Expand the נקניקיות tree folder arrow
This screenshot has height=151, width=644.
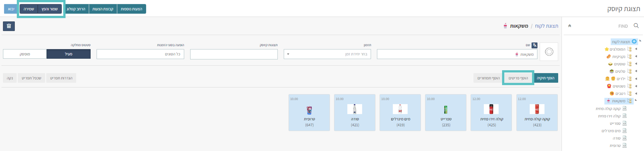pos(636,56)
